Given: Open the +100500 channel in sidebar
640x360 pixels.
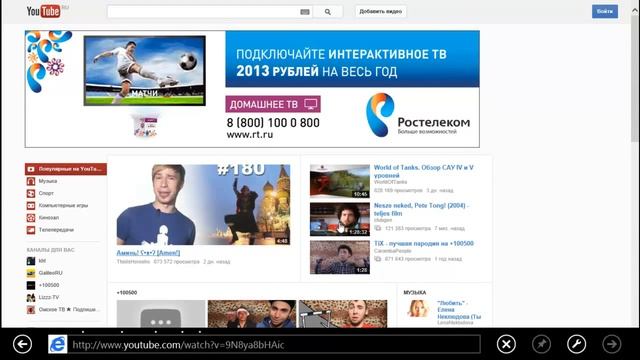Looking at the screenshot, I should (49, 285).
